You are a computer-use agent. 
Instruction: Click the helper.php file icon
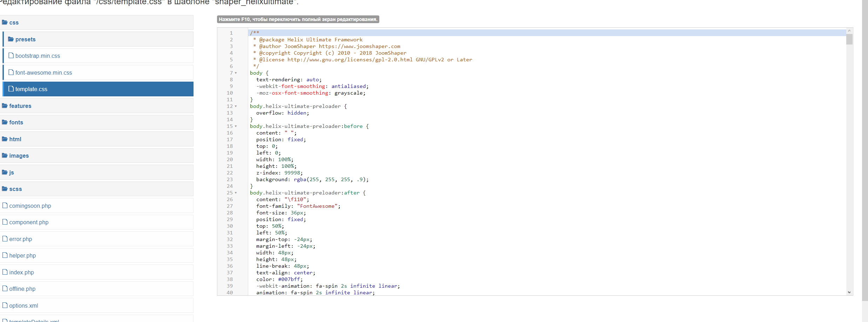click(x=5, y=255)
